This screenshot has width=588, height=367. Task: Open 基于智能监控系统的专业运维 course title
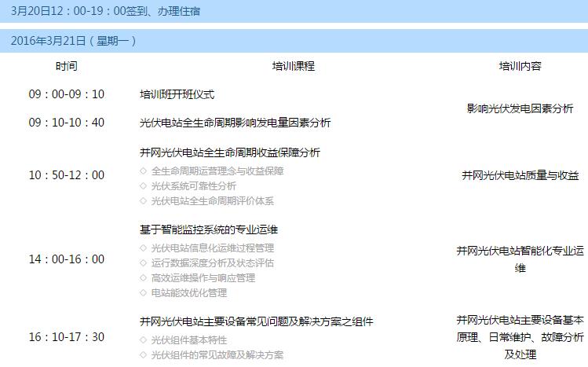pos(208,229)
